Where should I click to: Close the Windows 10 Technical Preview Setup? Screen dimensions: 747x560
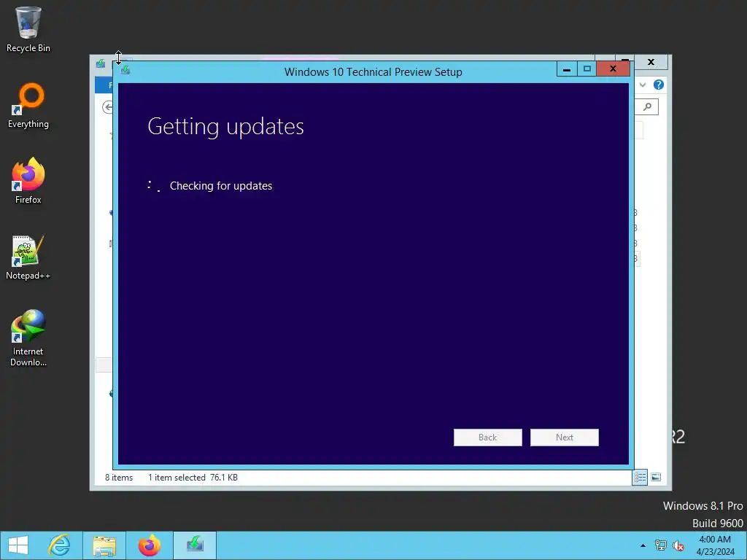[x=613, y=69]
